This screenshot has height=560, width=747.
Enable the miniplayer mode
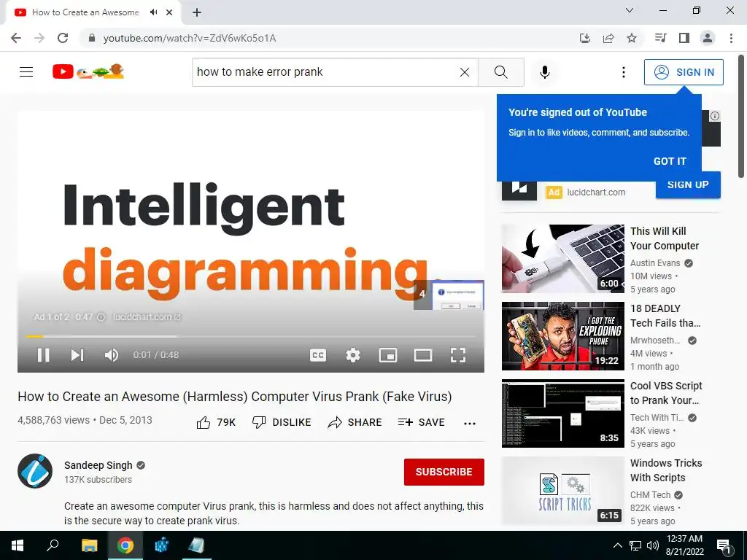point(388,355)
